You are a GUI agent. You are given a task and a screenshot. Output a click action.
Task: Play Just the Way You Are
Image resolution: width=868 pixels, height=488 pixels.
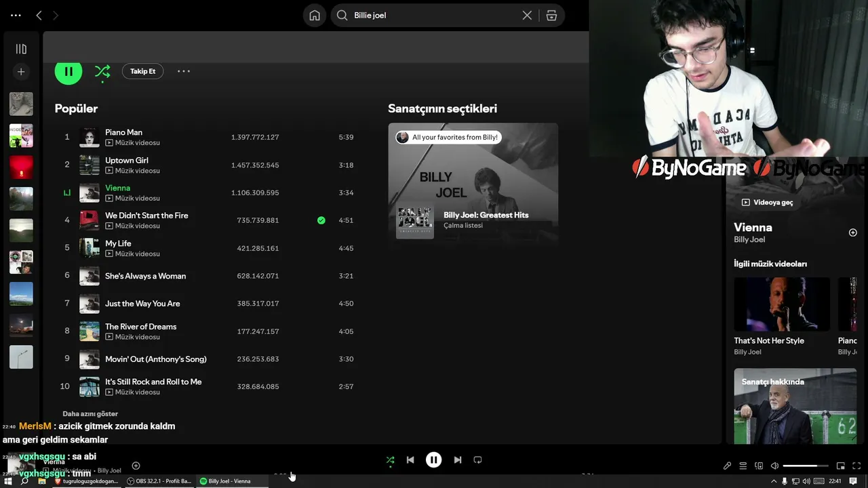click(x=142, y=304)
